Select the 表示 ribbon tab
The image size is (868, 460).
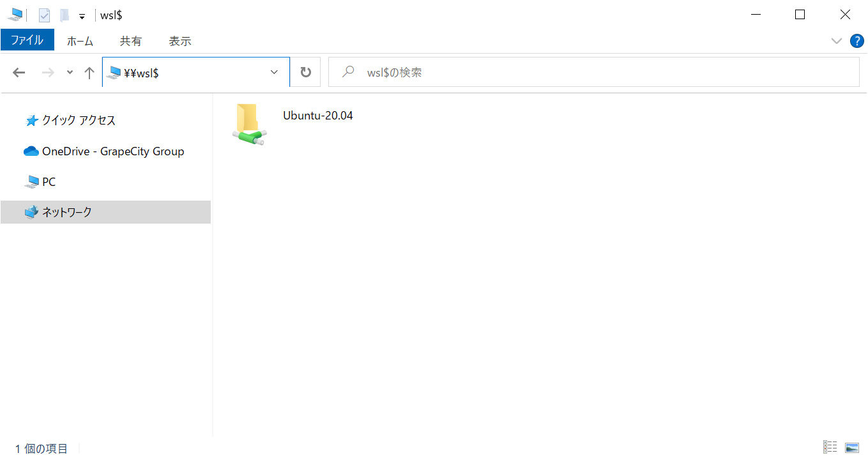pyautogui.click(x=180, y=41)
